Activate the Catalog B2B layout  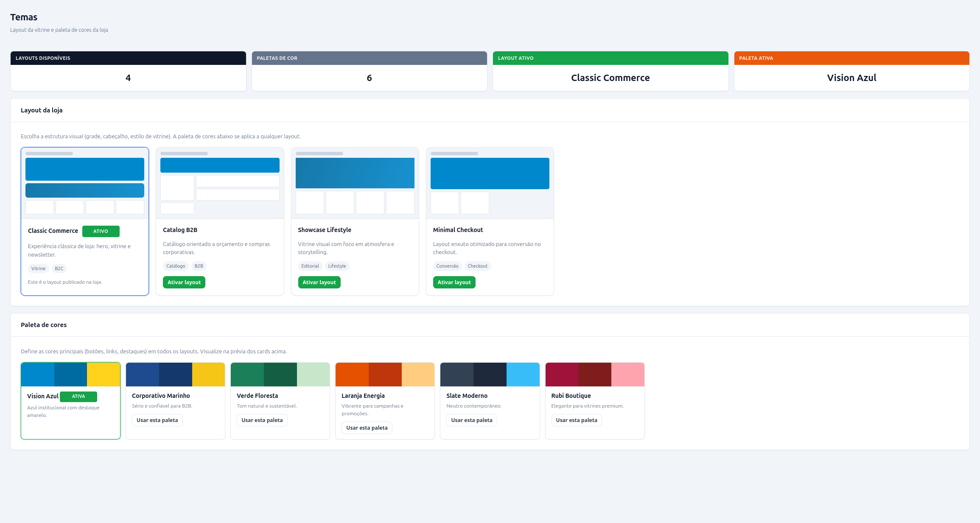click(x=184, y=282)
